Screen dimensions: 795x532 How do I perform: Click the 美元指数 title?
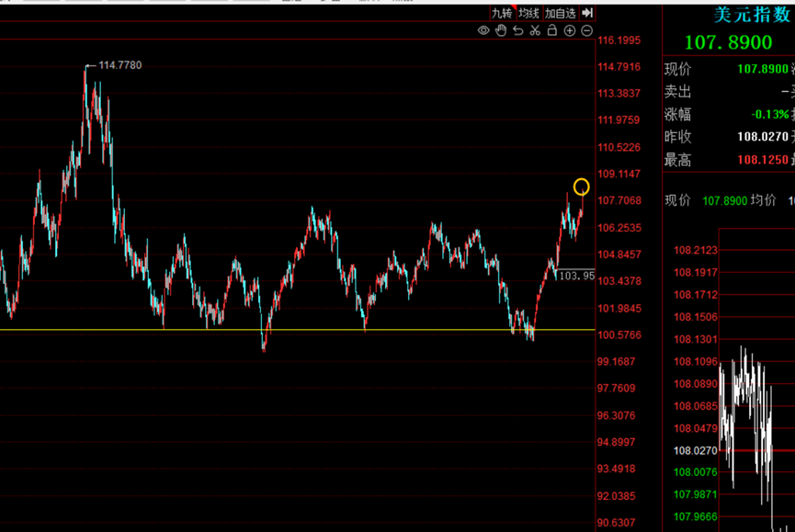753,16
